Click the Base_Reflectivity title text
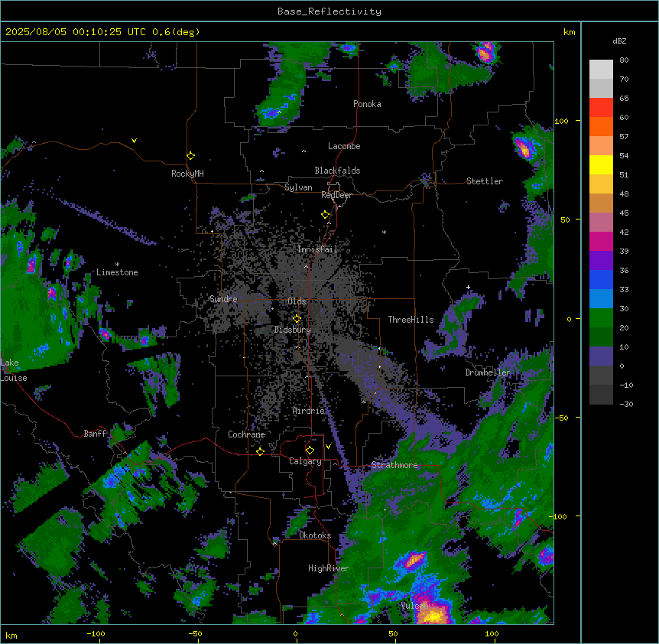This screenshot has height=644, width=659. pyautogui.click(x=329, y=11)
